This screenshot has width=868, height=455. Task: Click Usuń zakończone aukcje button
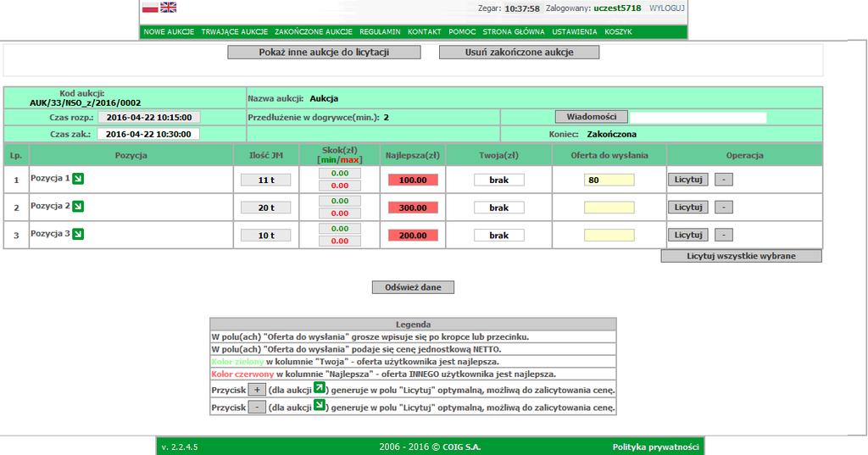point(520,52)
